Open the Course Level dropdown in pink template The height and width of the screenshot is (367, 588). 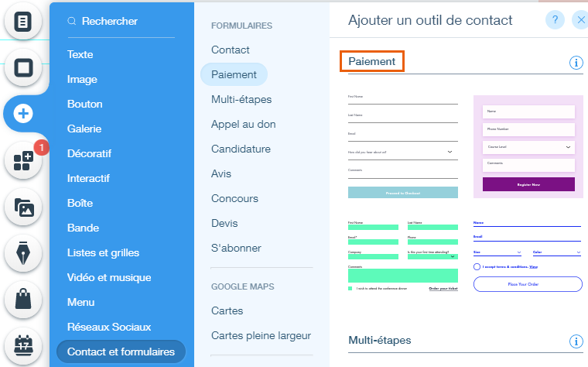tap(528, 147)
